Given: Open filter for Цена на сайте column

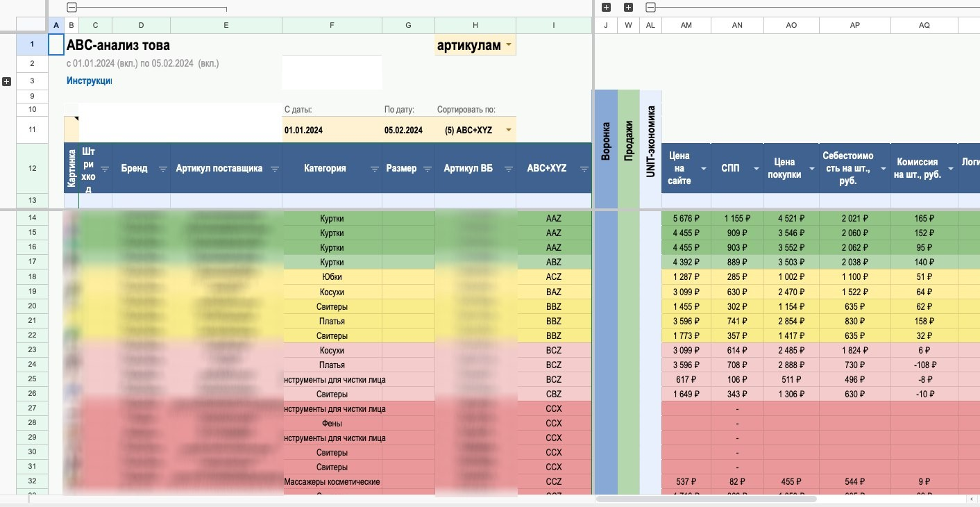Looking at the screenshot, I should (x=703, y=169).
